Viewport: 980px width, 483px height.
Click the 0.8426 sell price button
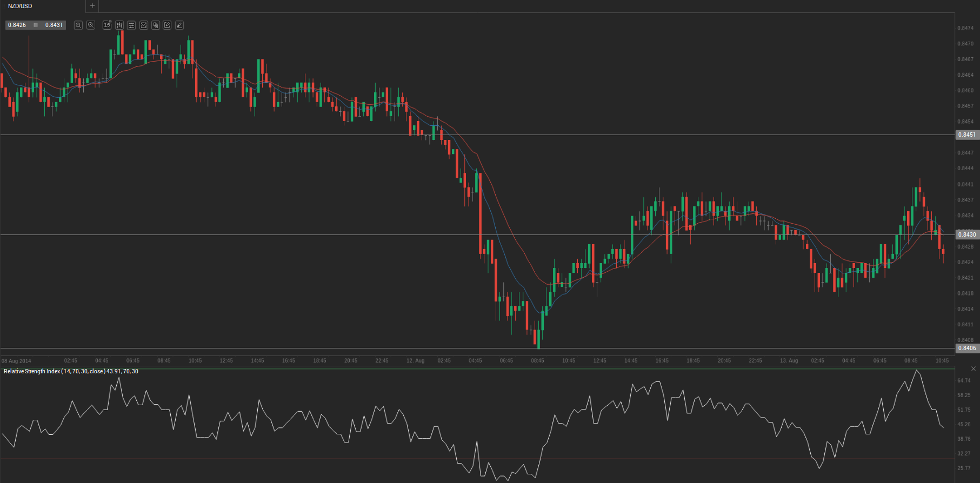(x=17, y=25)
